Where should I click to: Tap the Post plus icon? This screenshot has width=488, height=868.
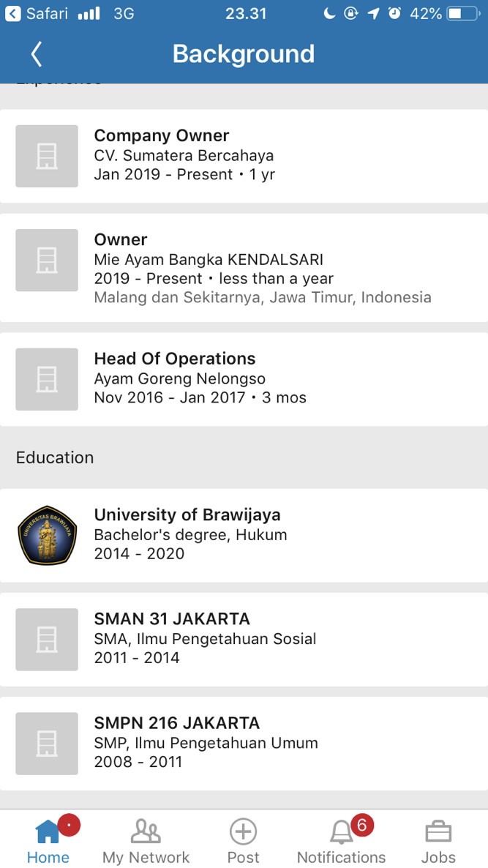(244, 831)
